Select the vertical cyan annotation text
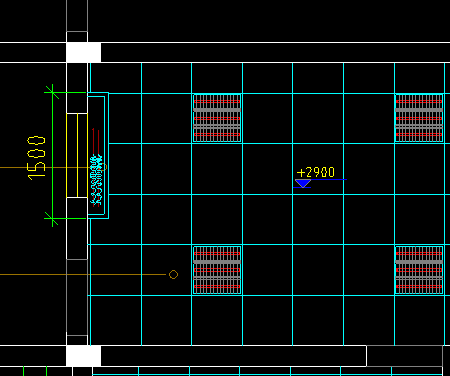The height and width of the screenshot is (376, 450). pyautogui.click(x=97, y=180)
